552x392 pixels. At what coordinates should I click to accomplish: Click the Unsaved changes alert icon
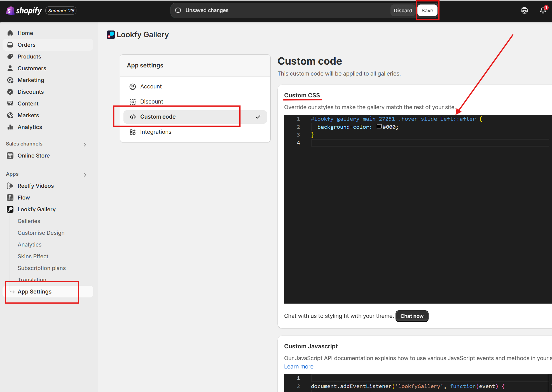point(178,10)
